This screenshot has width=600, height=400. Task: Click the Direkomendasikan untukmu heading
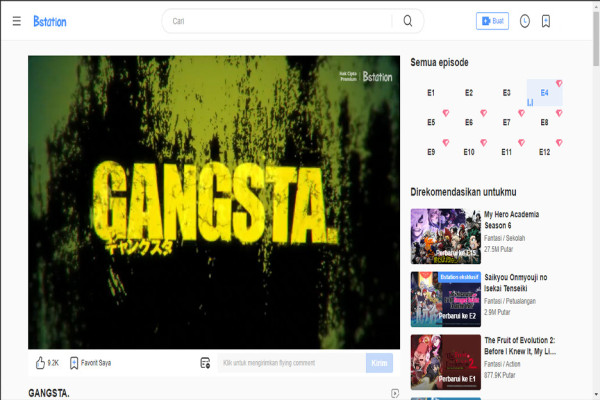(463, 192)
